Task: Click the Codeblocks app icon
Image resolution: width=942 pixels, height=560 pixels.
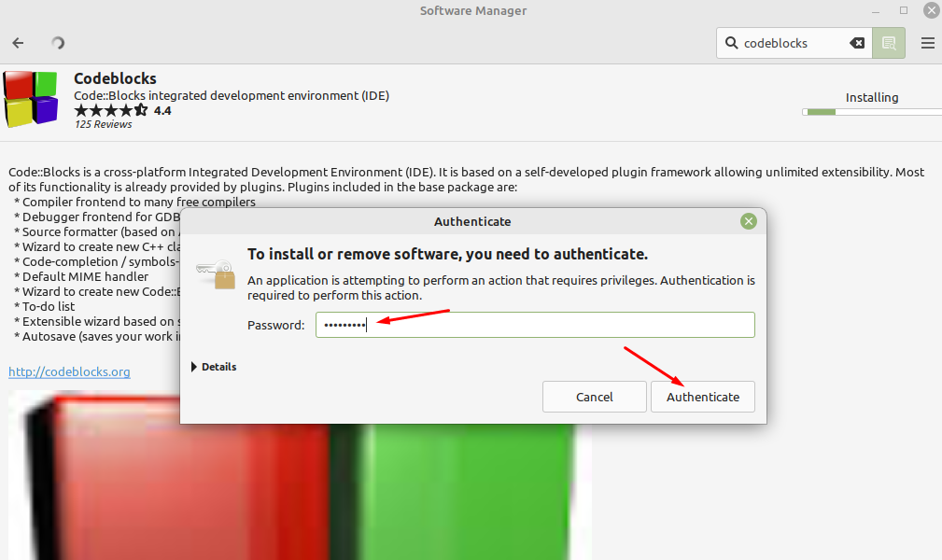Action: [x=31, y=99]
